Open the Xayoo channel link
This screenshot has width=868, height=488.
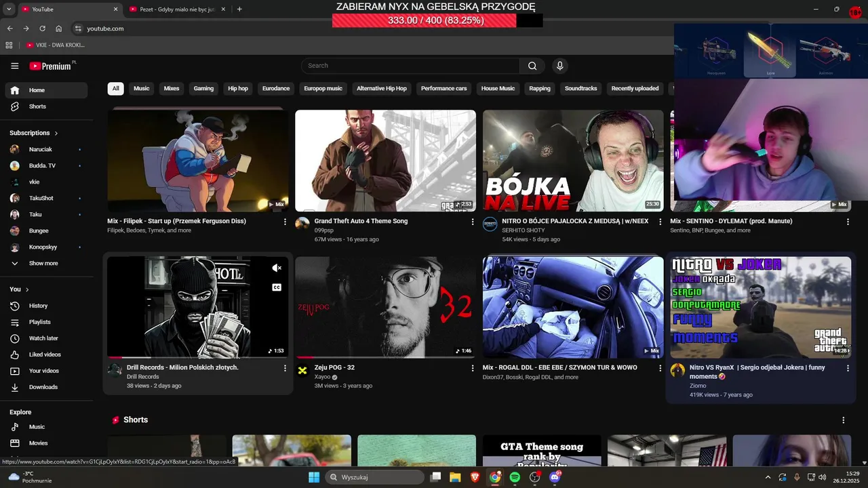click(322, 377)
